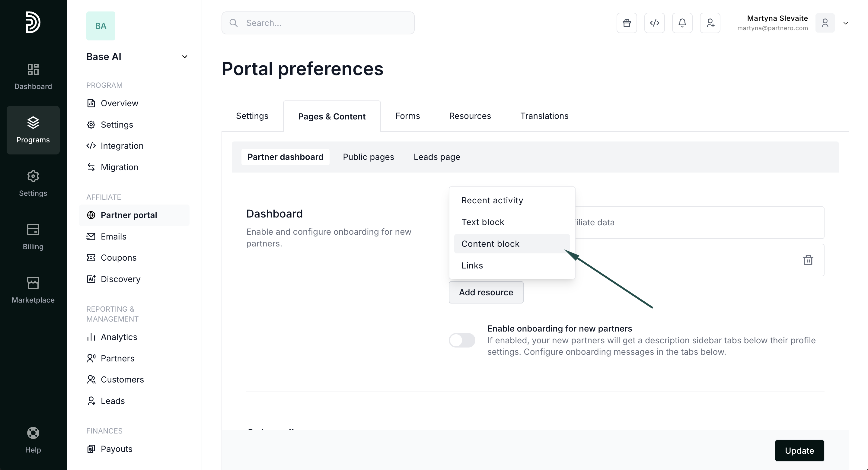Open user account menu chevron

845,23
